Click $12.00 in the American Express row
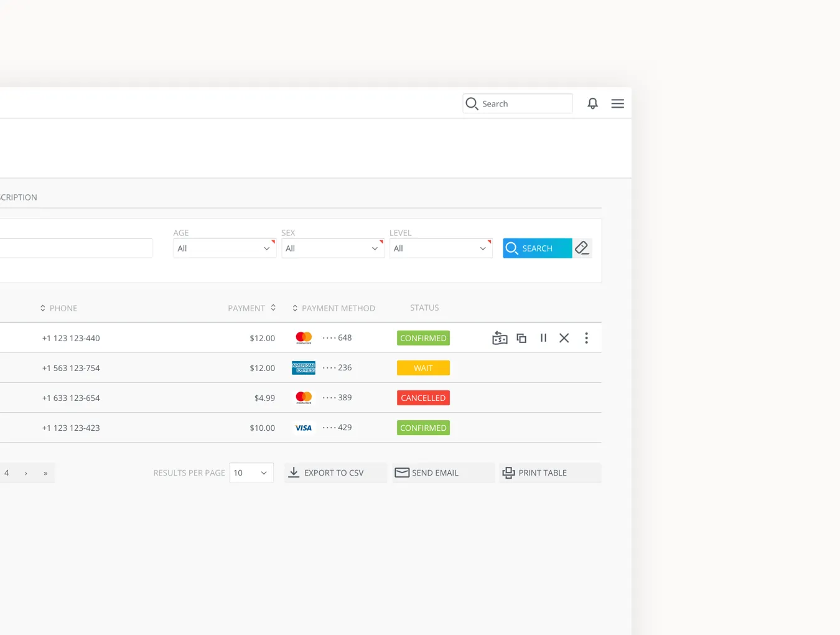 (262, 368)
